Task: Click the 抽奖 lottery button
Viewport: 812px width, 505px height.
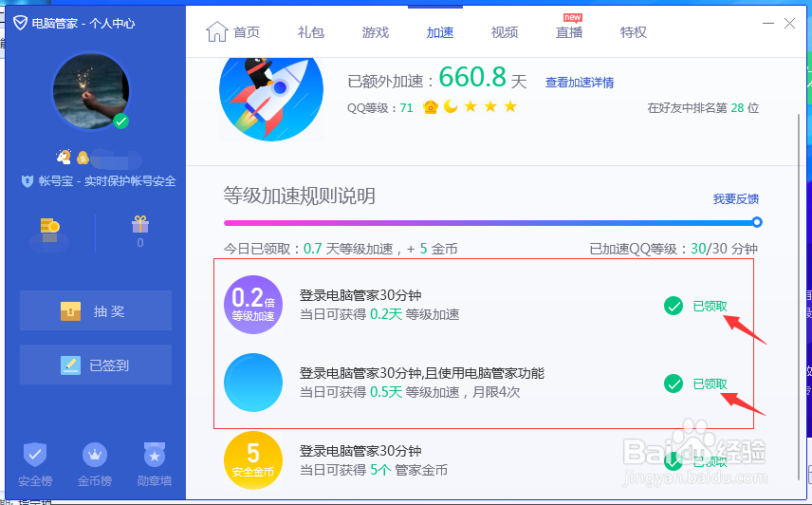Action: click(96, 310)
